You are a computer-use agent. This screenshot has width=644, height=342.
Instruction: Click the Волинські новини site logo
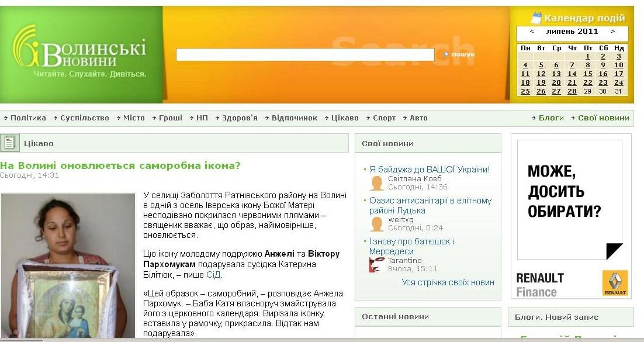click(79, 54)
